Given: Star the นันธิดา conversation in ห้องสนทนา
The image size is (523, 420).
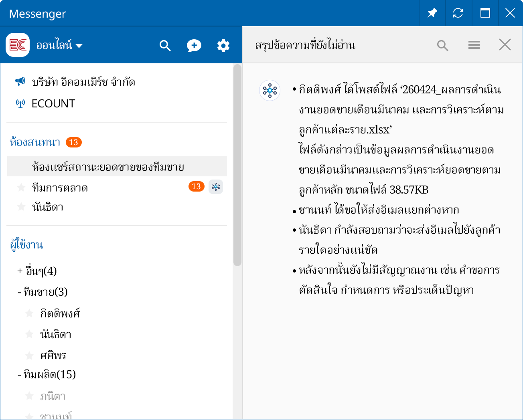Looking at the screenshot, I should tap(21, 207).
